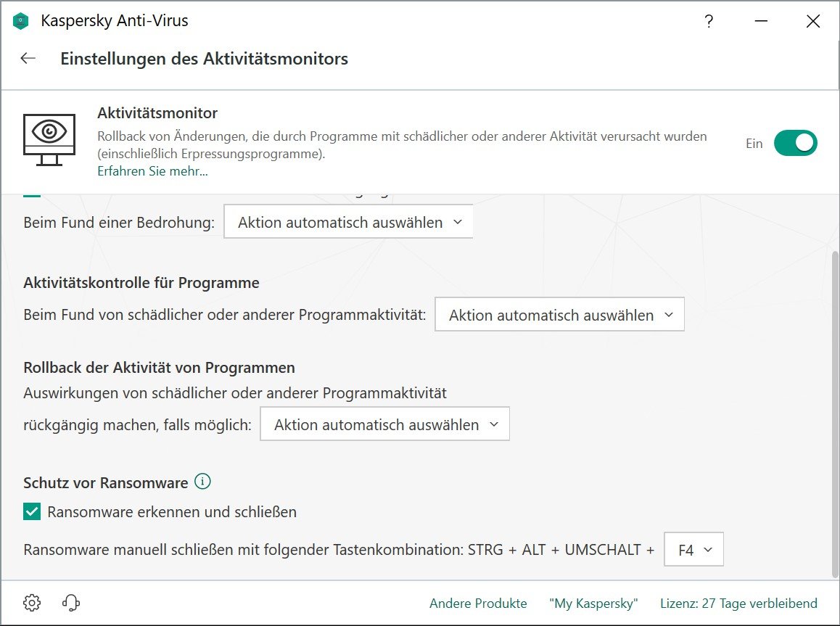Minimize the Kaspersky window

tap(760, 21)
